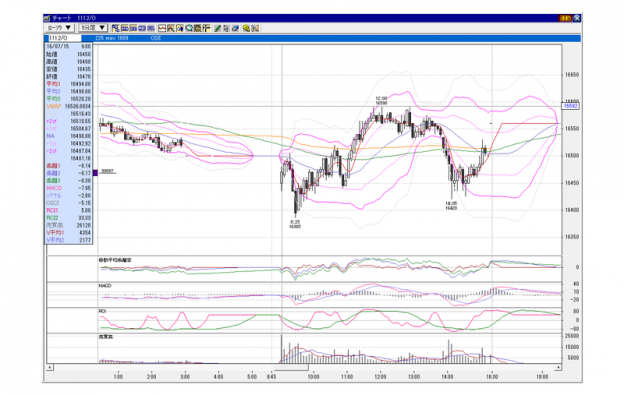Image resolution: width=624 pixels, height=395 pixels.
Task: Toggle the yellow linked button in title bar
Action: click(x=566, y=18)
